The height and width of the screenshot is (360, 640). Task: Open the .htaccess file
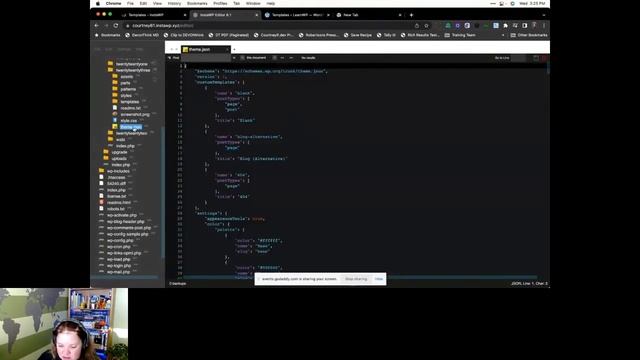click(116, 178)
